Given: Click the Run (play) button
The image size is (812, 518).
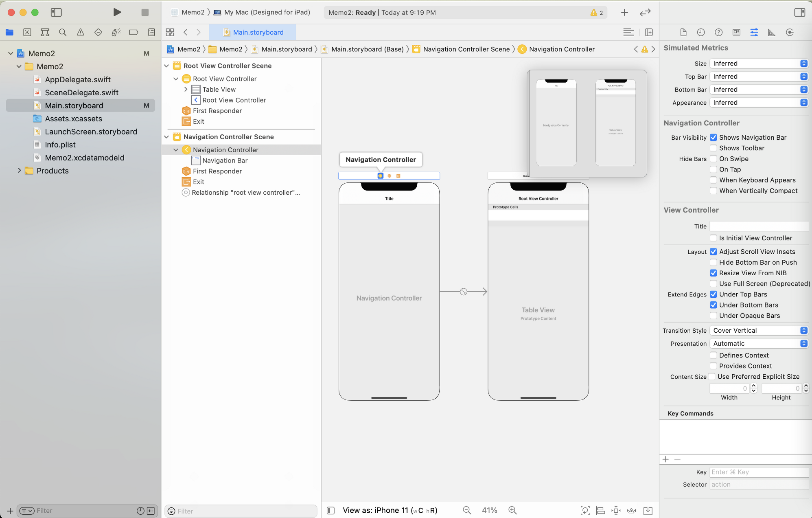Looking at the screenshot, I should point(117,12).
